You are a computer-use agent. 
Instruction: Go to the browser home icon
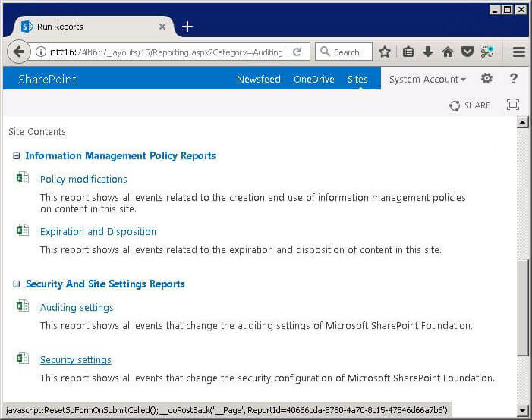click(448, 52)
